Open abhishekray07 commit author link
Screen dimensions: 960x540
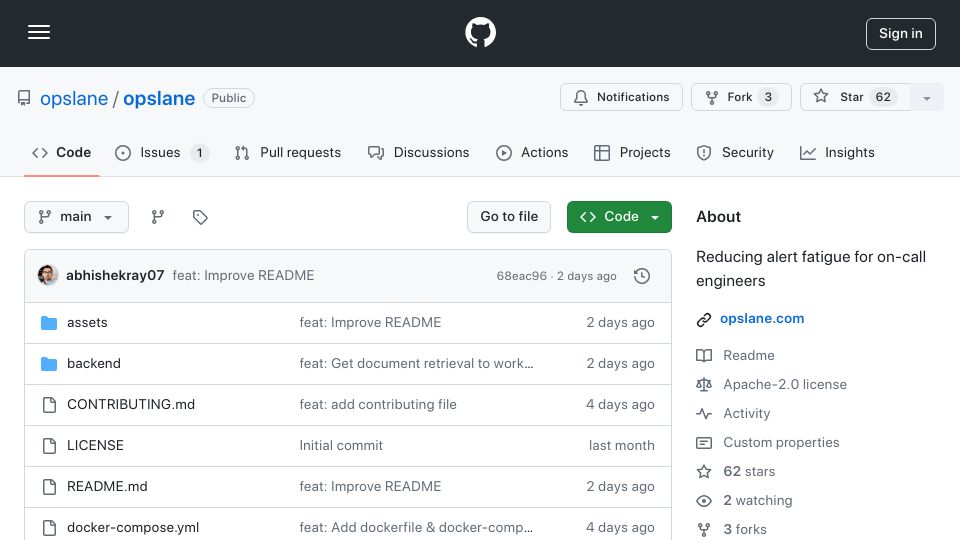click(x=115, y=276)
